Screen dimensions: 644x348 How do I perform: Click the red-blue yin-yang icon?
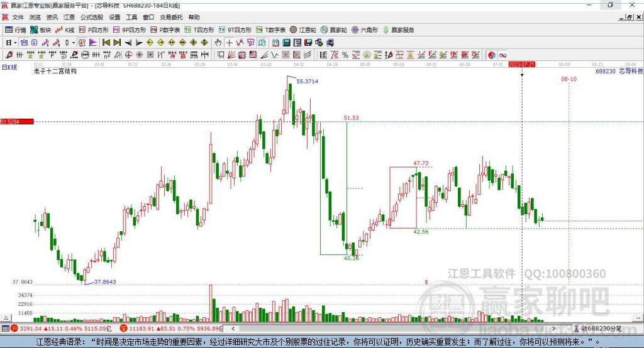tap(492, 55)
